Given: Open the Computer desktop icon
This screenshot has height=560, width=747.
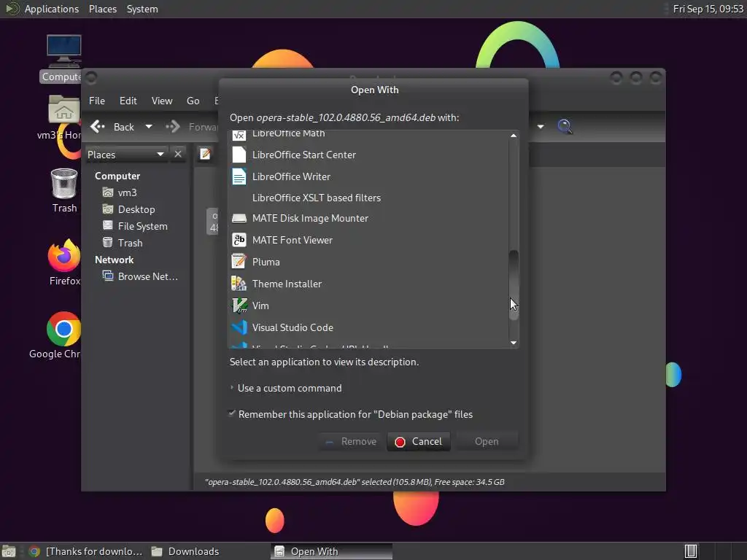Looking at the screenshot, I should tap(64, 52).
